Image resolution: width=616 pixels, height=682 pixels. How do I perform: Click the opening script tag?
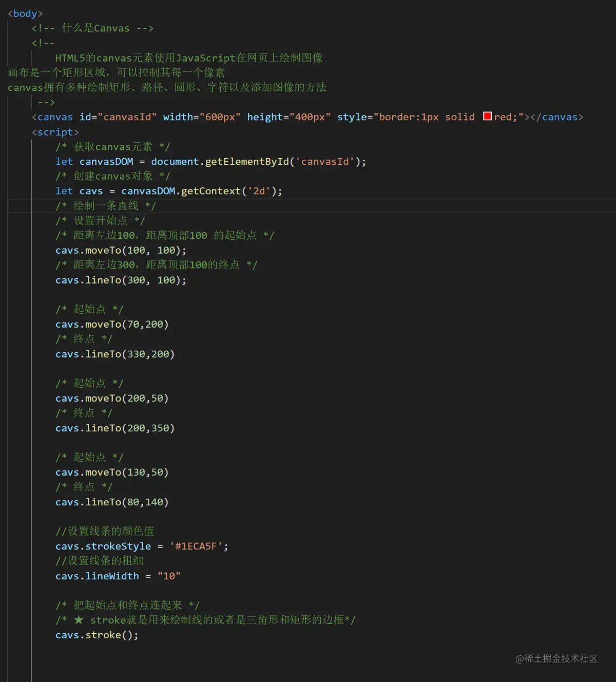click(55, 132)
